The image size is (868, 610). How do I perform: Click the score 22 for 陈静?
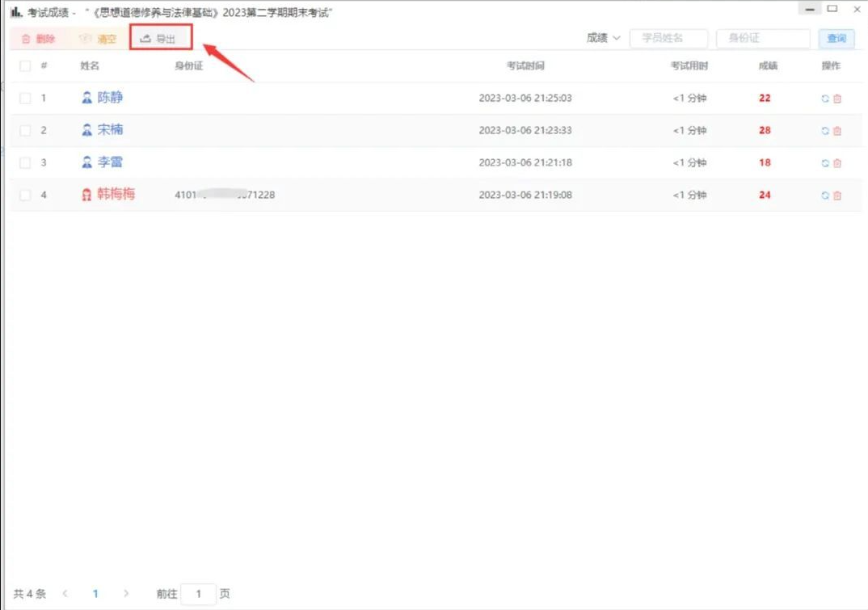tap(765, 98)
